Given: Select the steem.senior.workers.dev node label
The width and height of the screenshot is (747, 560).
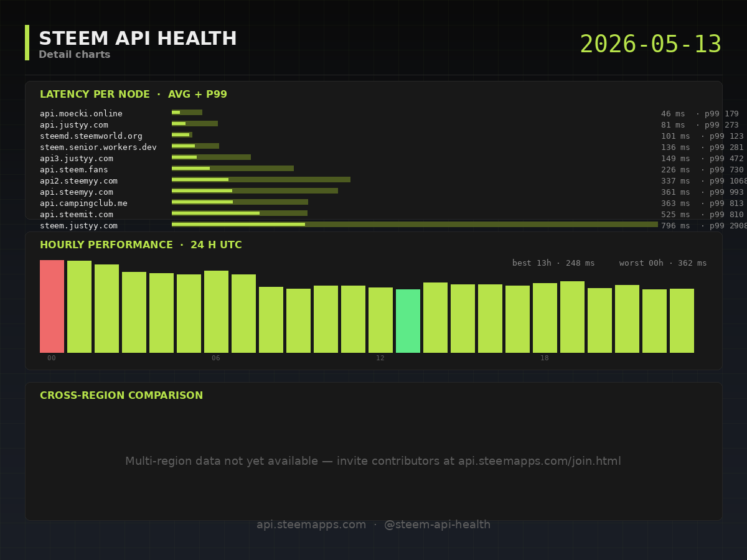Looking at the screenshot, I should (98, 147).
